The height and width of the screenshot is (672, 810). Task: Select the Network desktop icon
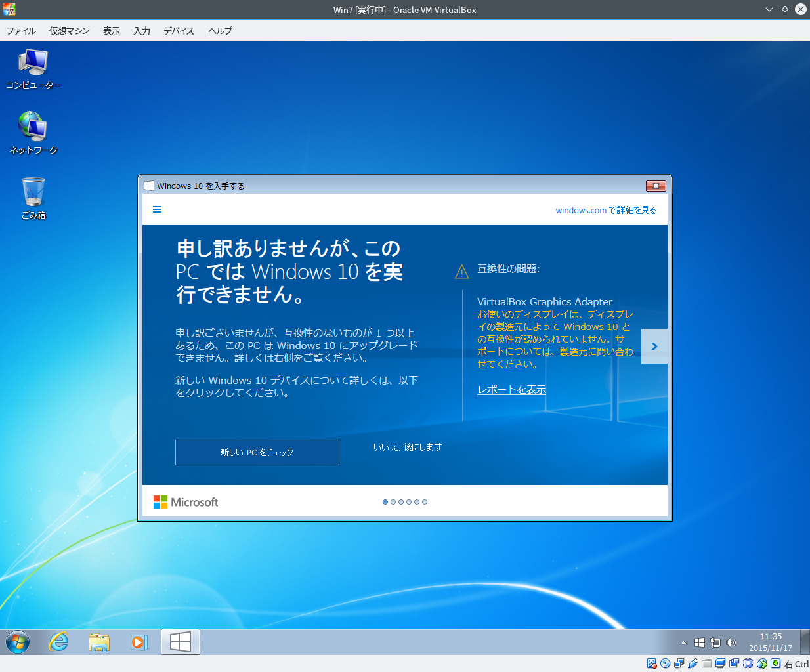(33, 133)
